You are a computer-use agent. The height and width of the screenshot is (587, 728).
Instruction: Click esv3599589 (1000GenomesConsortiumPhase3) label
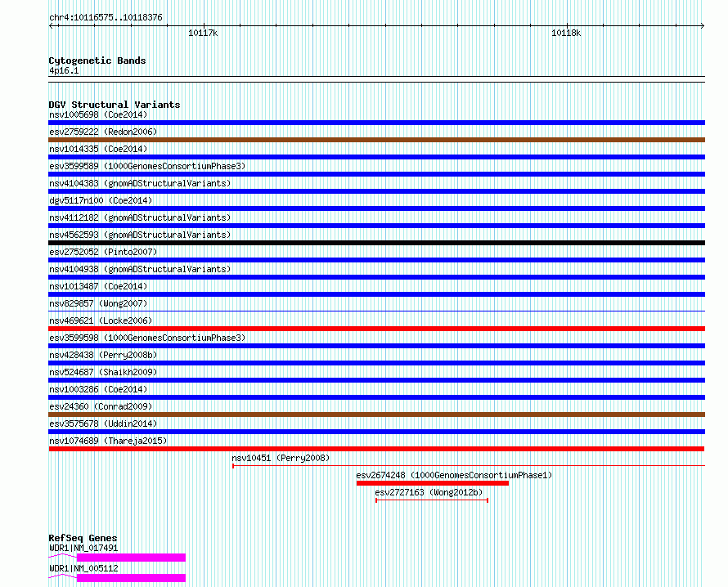point(147,166)
